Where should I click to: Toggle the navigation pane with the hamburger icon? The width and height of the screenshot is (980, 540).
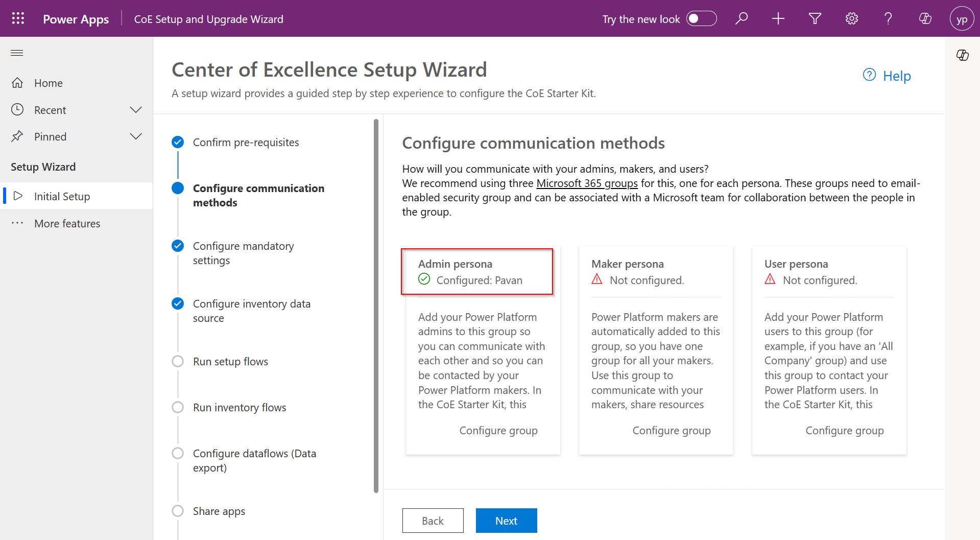[17, 53]
